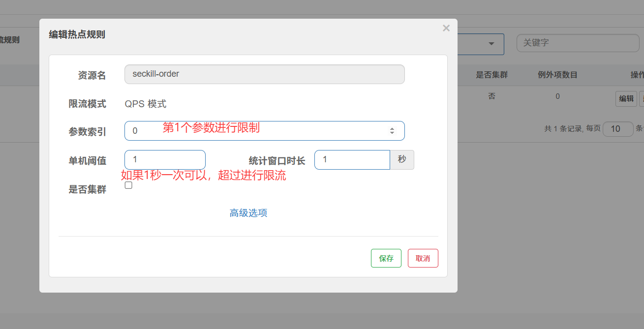The image size is (644, 329).
Task: Click the 关键字 search box
Action: click(x=577, y=43)
